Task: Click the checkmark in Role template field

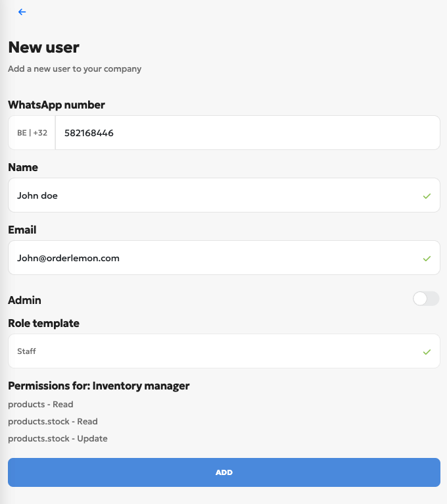Action: click(427, 352)
